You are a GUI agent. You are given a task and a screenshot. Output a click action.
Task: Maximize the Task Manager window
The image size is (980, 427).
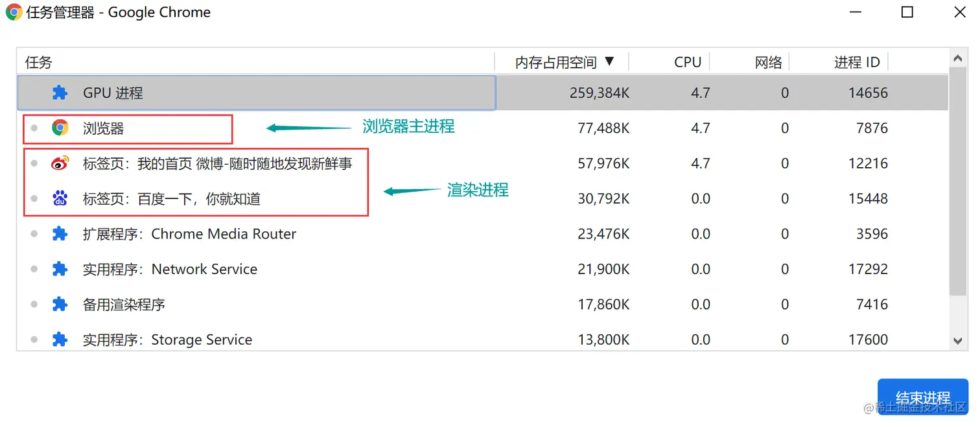[x=907, y=12]
